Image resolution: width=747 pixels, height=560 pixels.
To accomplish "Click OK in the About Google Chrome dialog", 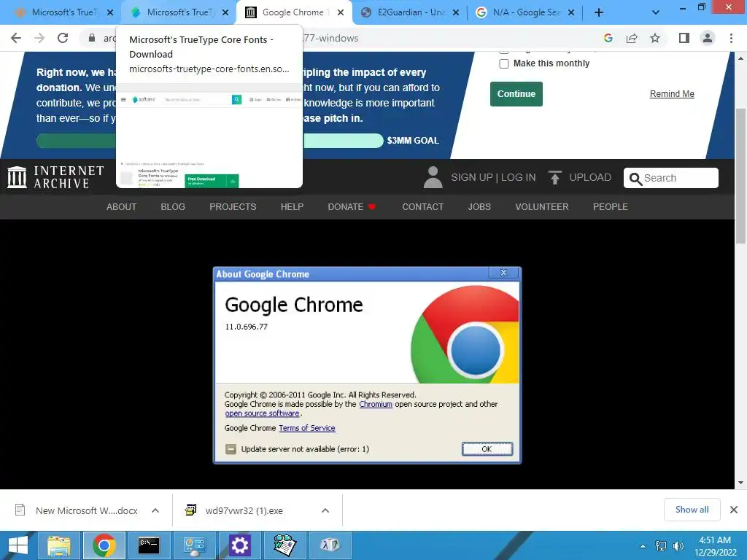I will coord(487,449).
